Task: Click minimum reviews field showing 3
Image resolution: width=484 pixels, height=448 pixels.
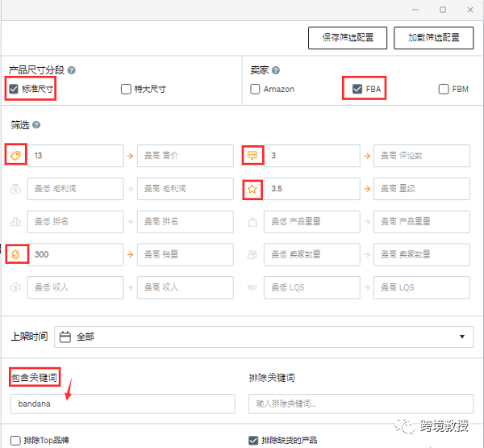Action: [311, 156]
